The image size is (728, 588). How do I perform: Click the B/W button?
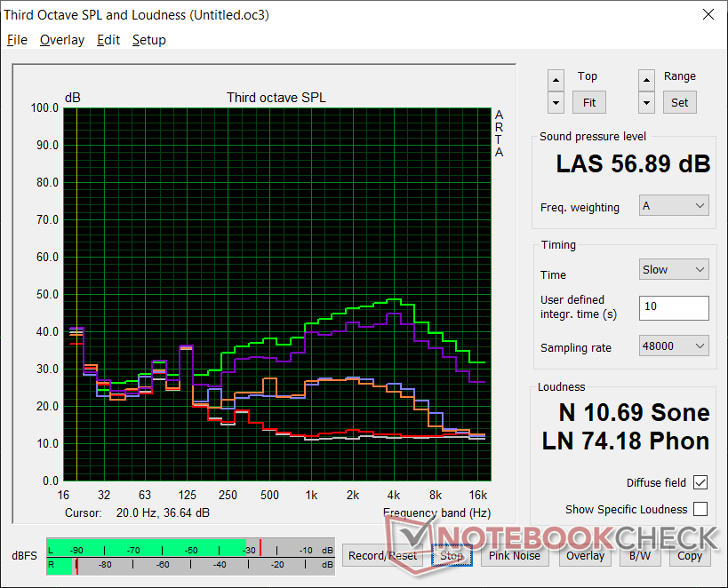tap(640, 555)
